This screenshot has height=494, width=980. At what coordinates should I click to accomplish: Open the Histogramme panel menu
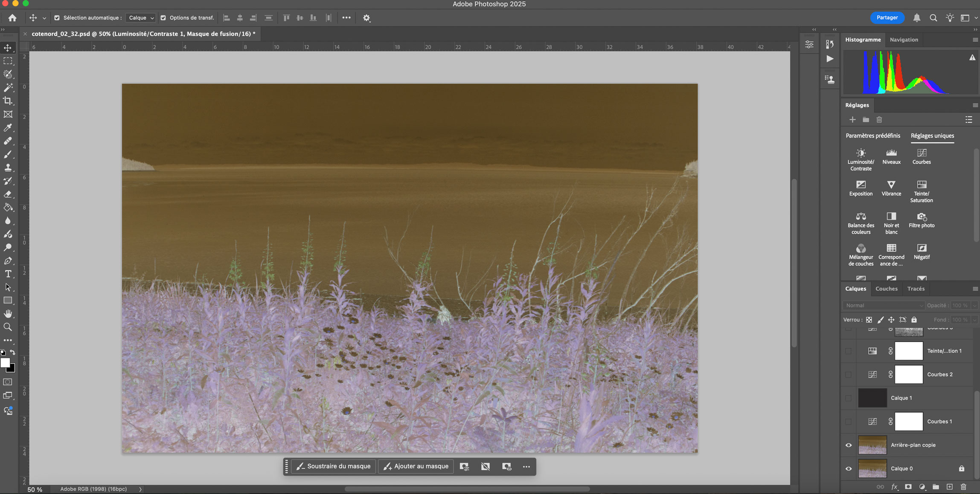[975, 40]
